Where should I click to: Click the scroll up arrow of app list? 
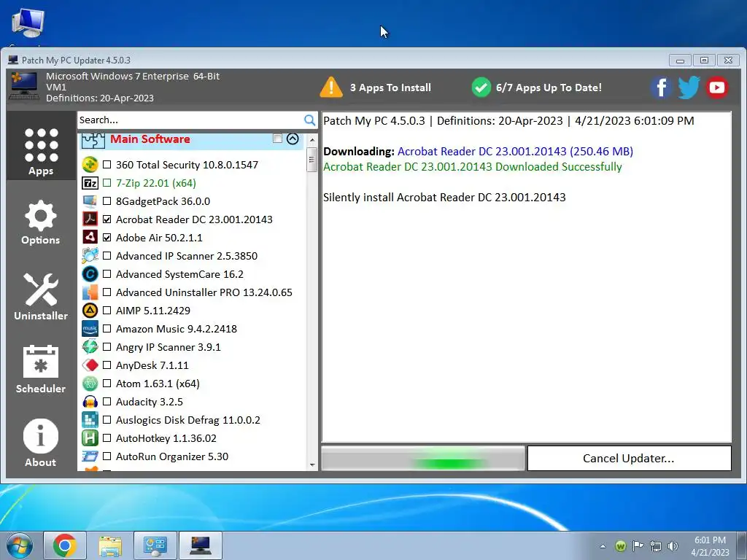pos(312,140)
